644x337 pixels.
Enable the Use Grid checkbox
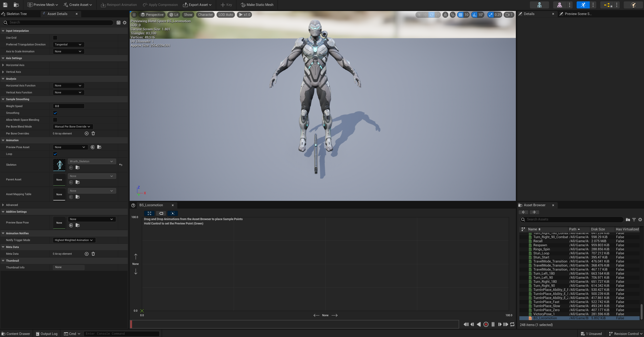55,38
